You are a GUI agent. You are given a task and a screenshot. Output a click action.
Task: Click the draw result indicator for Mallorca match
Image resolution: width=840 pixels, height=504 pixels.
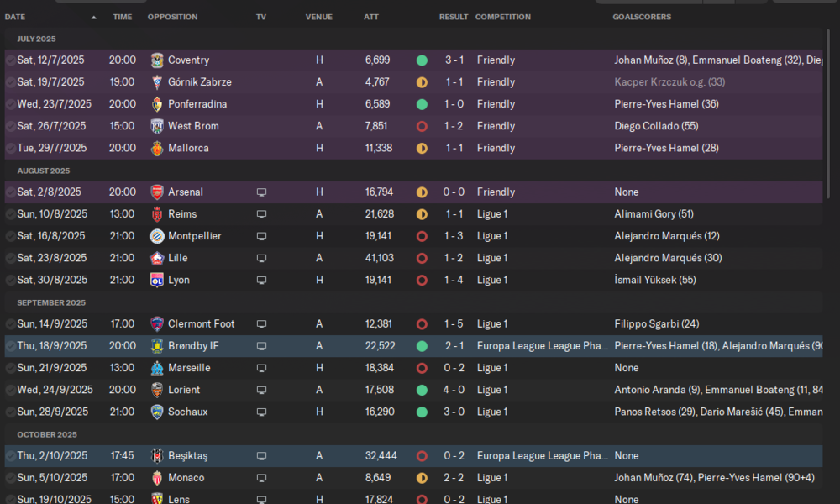coord(422,149)
